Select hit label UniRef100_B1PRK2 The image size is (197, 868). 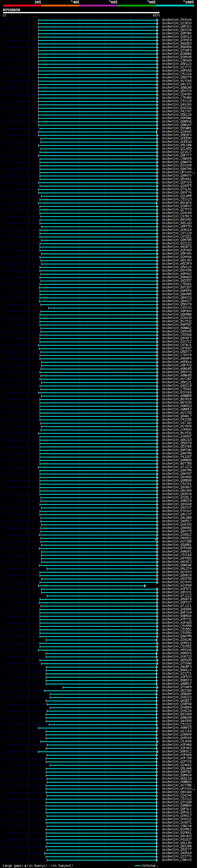point(176,829)
